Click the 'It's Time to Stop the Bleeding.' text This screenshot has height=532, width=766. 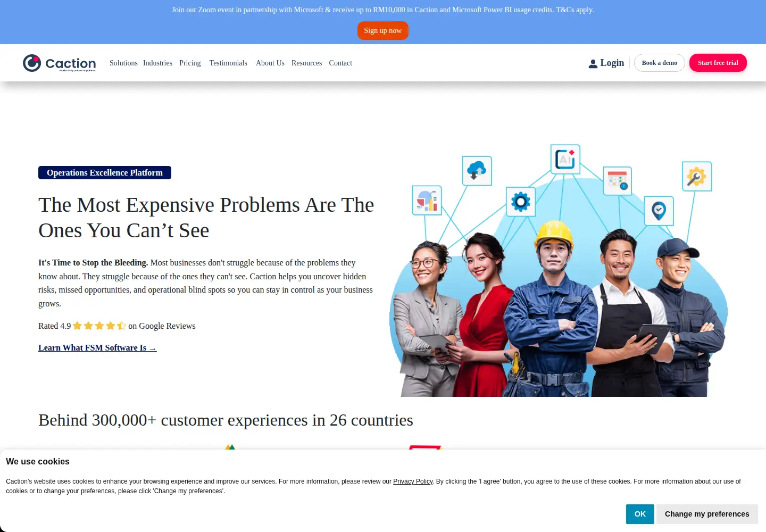point(93,262)
